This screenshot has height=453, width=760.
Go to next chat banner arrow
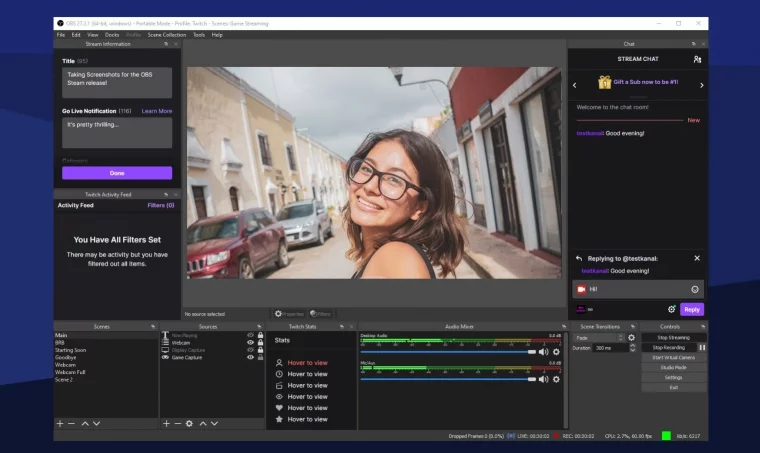pyautogui.click(x=701, y=85)
